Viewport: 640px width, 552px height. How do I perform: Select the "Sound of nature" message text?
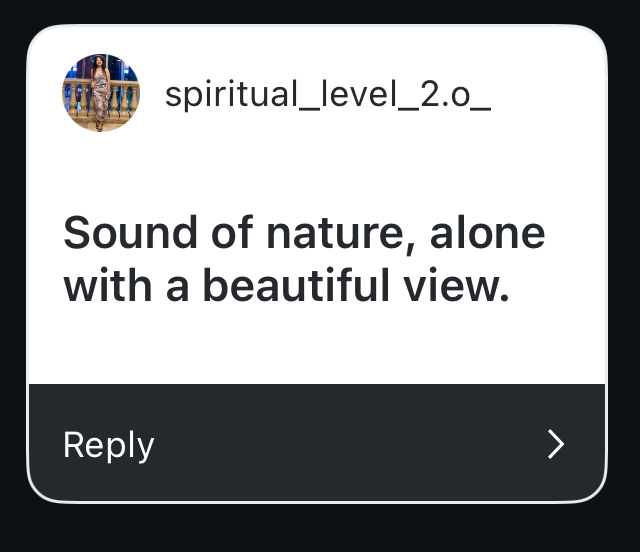click(x=304, y=259)
